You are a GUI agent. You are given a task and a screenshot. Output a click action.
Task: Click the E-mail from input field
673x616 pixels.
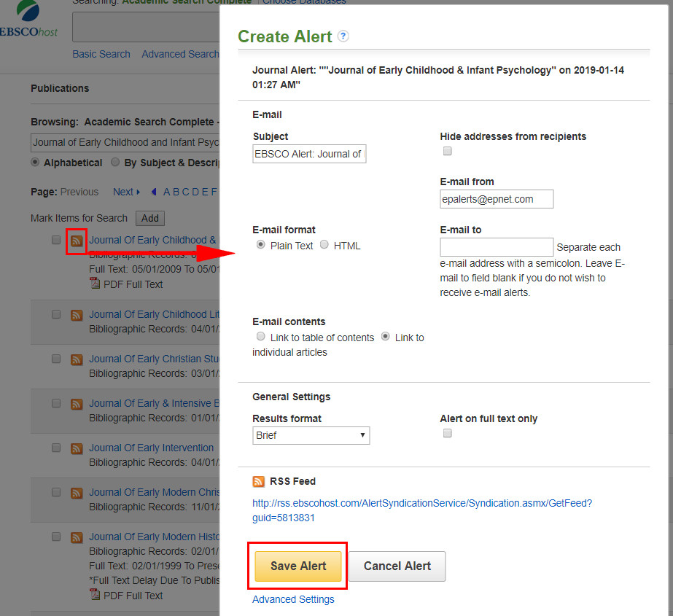(497, 199)
